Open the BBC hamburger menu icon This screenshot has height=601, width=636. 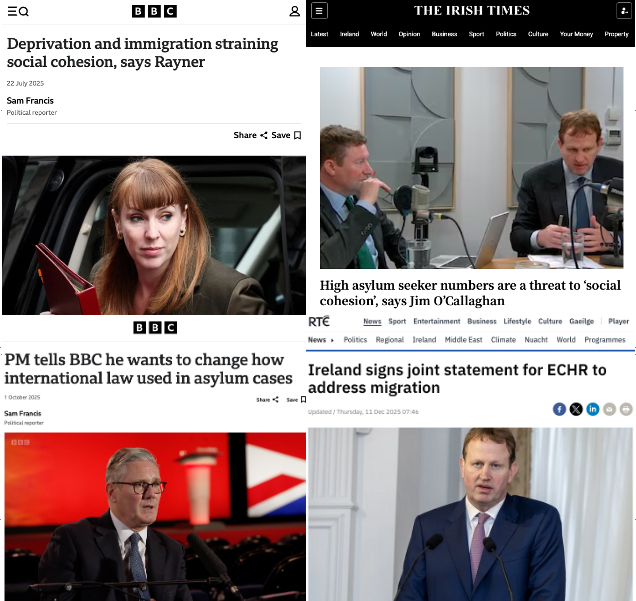pyautogui.click(x=12, y=11)
